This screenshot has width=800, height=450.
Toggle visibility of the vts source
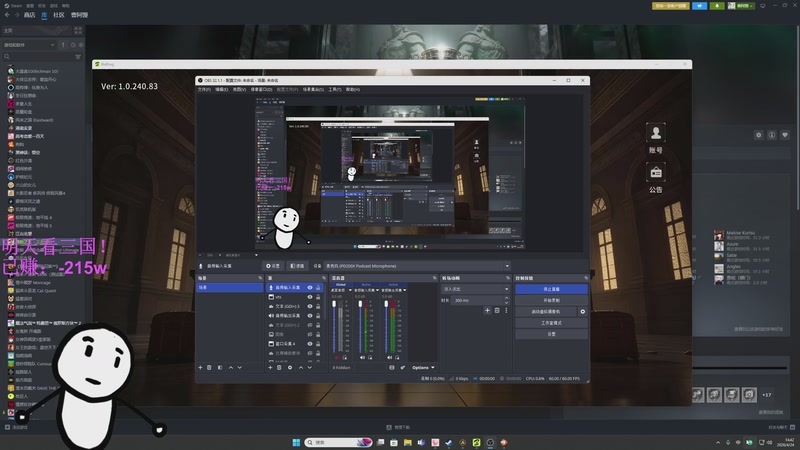pyautogui.click(x=310, y=297)
